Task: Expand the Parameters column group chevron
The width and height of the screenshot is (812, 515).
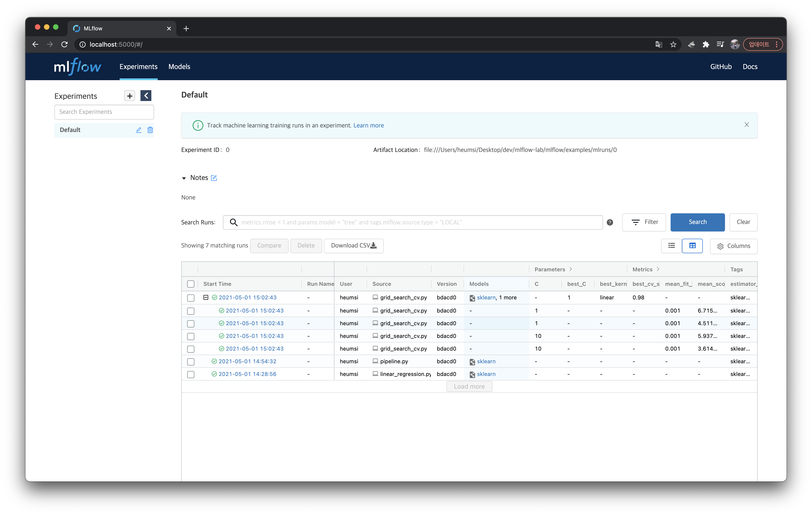Action: (570, 269)
